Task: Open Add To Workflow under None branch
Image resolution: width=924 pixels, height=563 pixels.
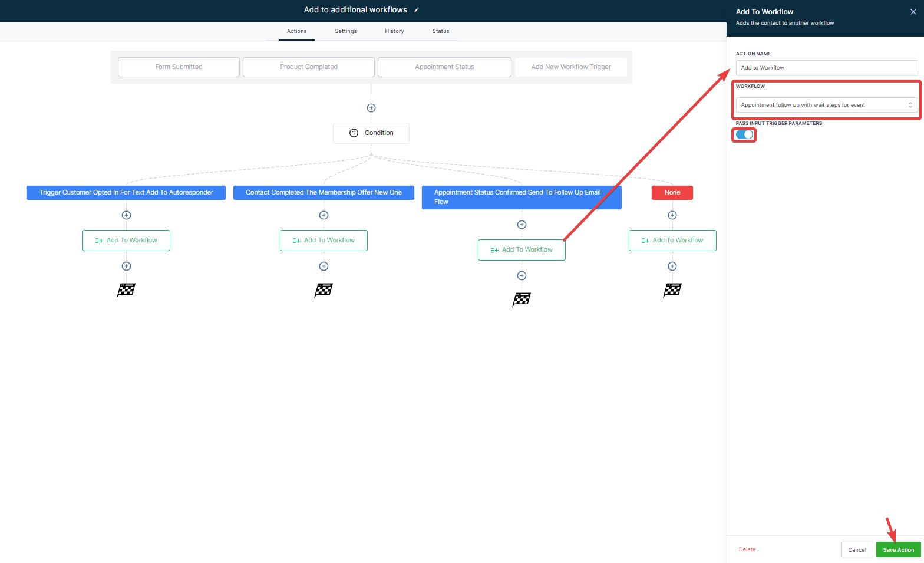Action: click(672, 241)
